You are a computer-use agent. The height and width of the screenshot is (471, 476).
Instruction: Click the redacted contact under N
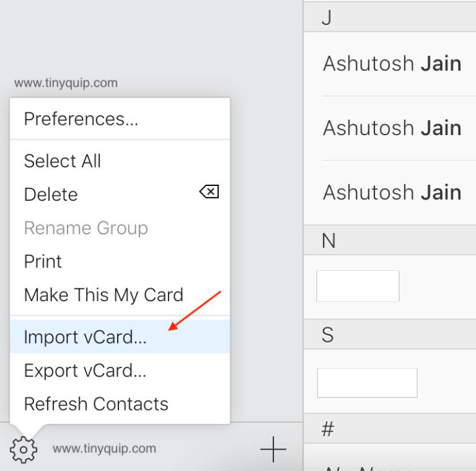click(x=358, y=286)
